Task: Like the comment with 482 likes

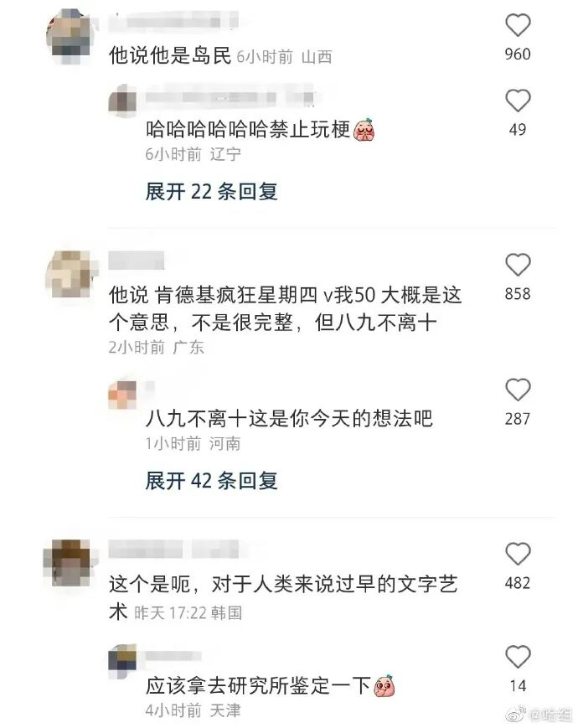Action: (x=518, y=554)
